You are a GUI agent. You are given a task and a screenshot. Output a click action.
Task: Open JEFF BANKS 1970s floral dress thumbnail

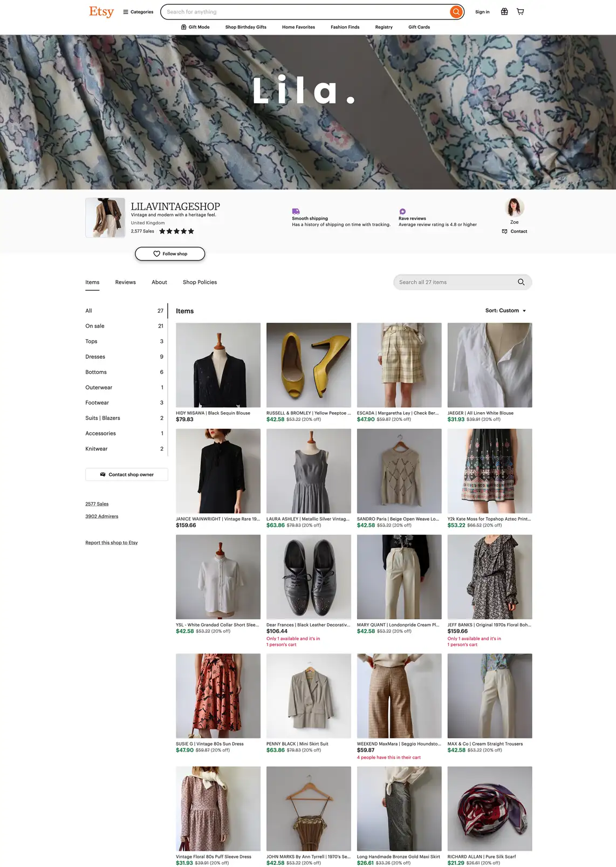pos(490,577)
